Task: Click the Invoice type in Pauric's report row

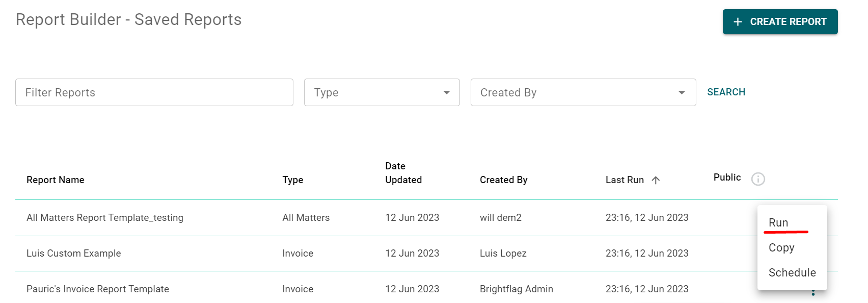Action: pos(298,289)
